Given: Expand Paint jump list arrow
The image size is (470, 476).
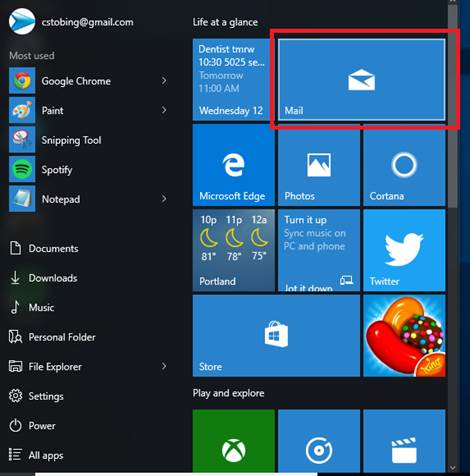Looking at the screenshot, I should (x=164, y=110).
